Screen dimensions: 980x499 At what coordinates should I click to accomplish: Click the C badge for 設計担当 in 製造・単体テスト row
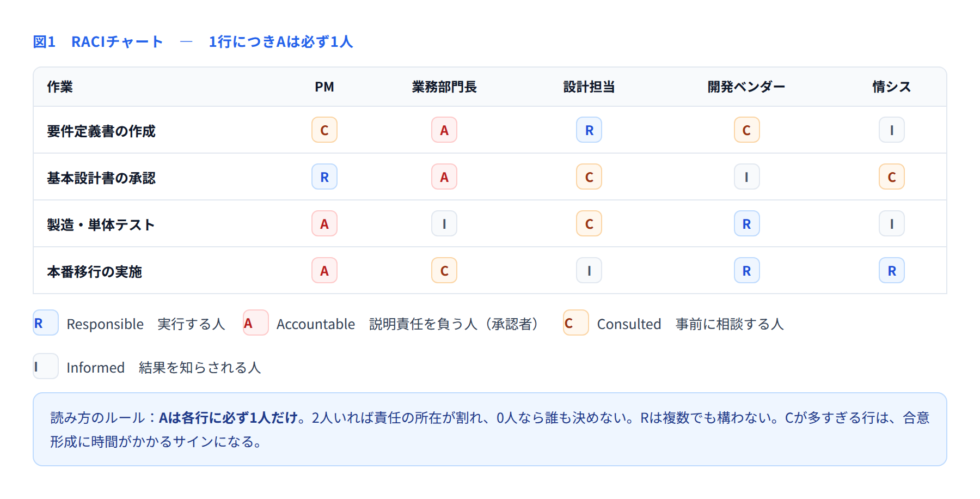[x=589, y=224]
